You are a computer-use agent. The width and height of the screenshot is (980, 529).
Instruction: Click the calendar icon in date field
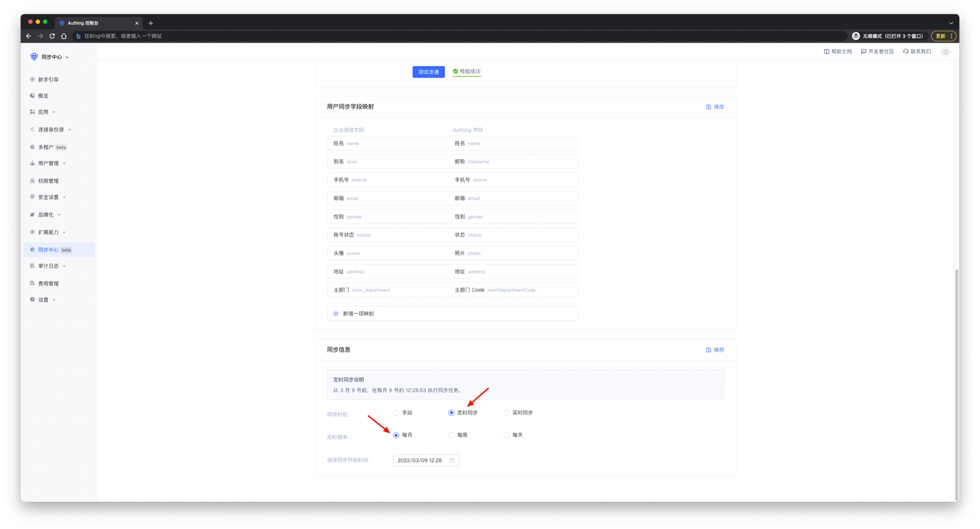452,461
